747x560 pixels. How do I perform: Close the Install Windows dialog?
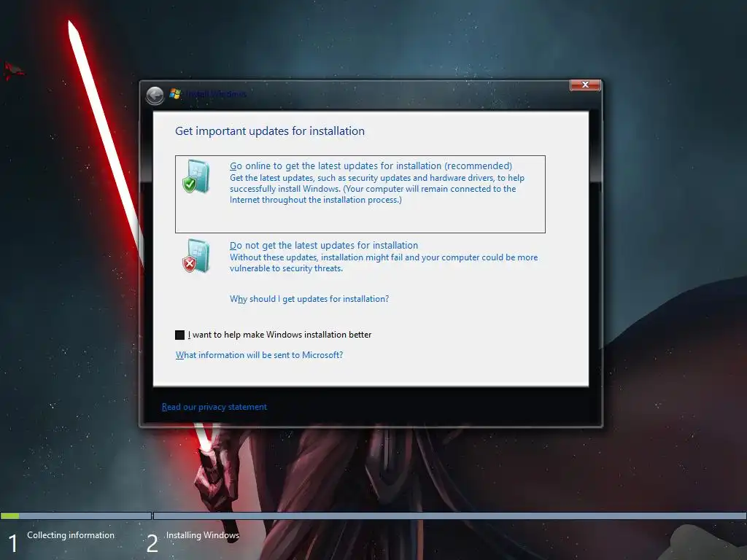point(585,85)
